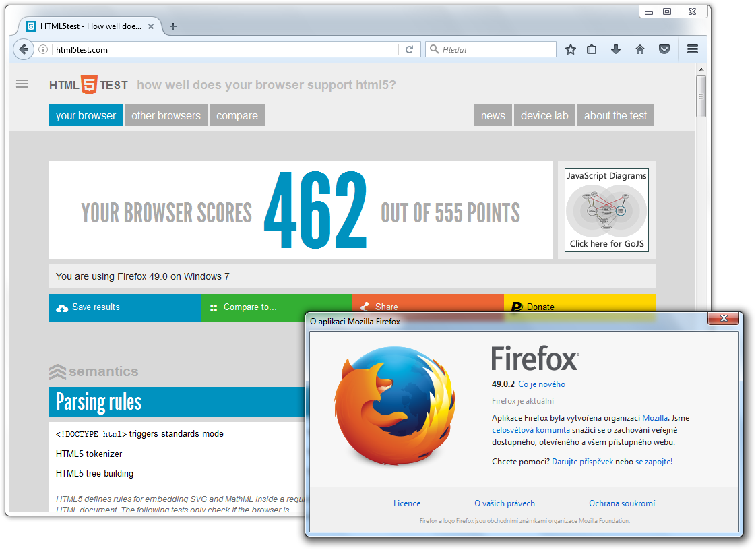Click the large 462 score number
756x550 pixels.
tap(315, 210)
